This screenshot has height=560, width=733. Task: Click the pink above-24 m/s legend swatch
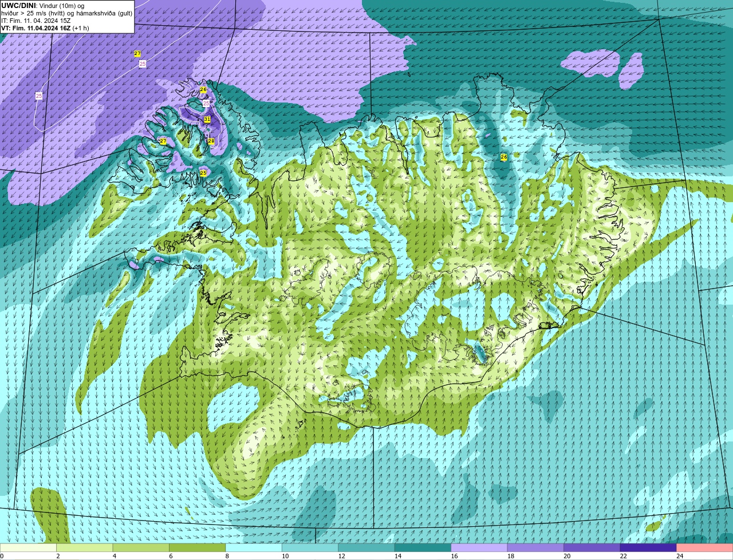coord(704,548)
